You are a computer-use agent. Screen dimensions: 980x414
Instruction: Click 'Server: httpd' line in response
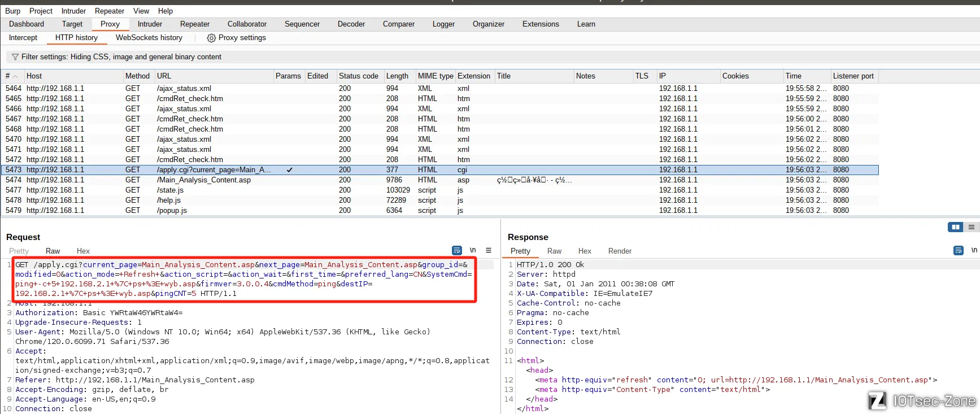(x=546, y=274)
